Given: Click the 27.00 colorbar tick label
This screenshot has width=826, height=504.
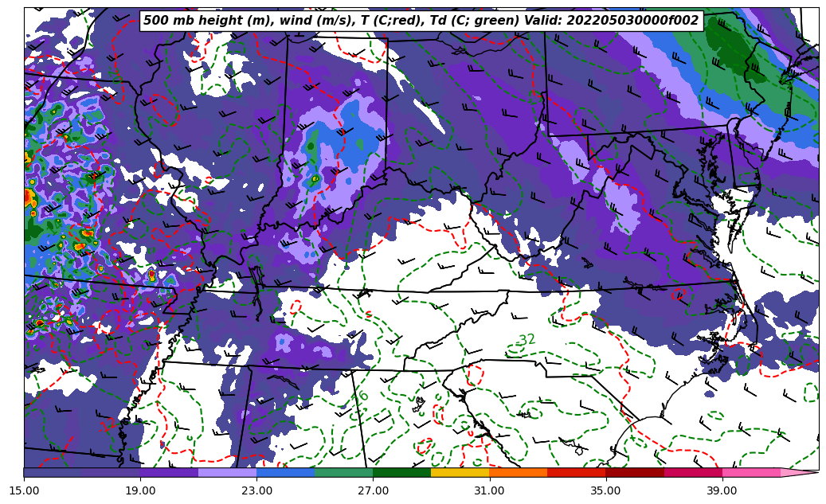Looking at the screenshot, I should [373, 490].
